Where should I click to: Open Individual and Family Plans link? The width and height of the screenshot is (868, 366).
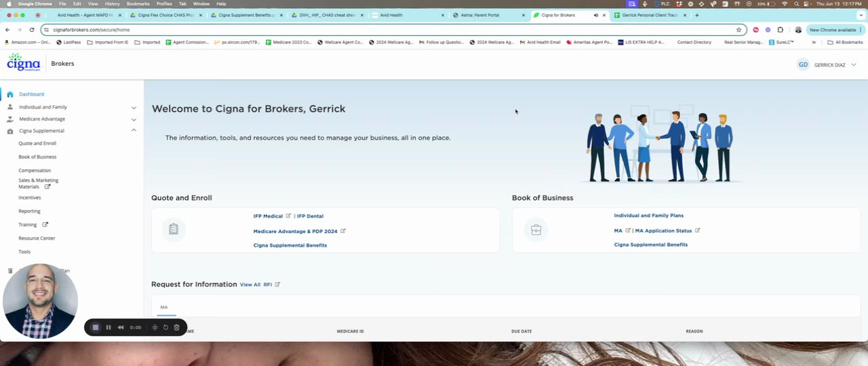pyautogui.click(x=649, y=216)
